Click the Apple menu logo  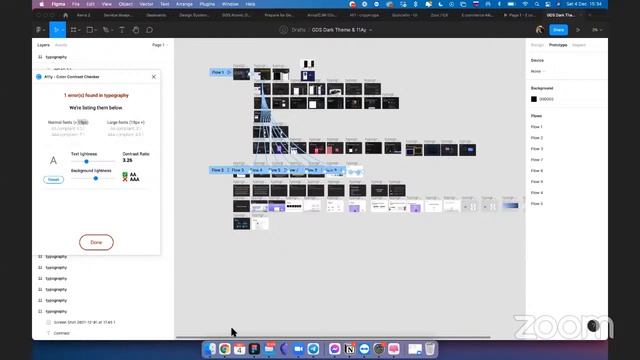click(42, 4)
